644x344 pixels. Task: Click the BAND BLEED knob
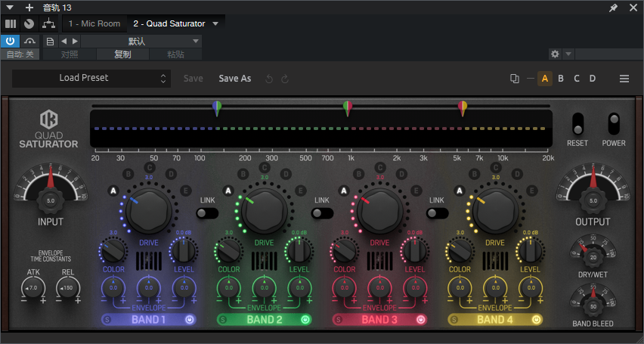(x=593, y=306)
